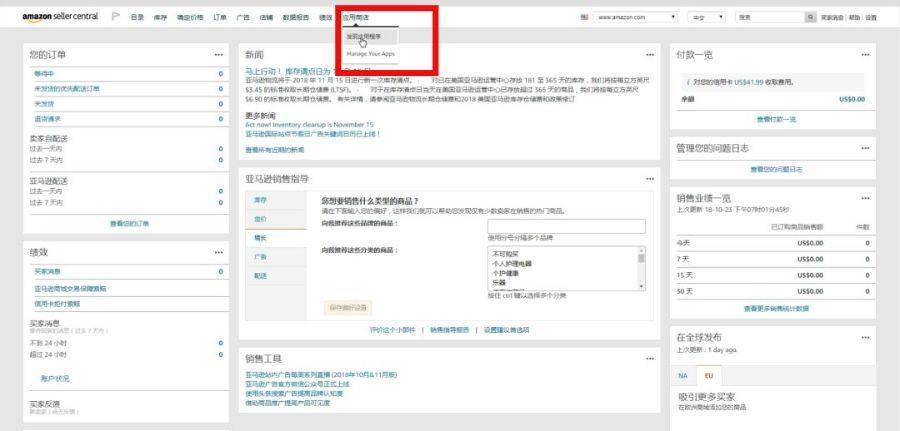Screen dimensions: 900x431
Task: Click the 设置建议首选项 link
Action: point(507,330)
